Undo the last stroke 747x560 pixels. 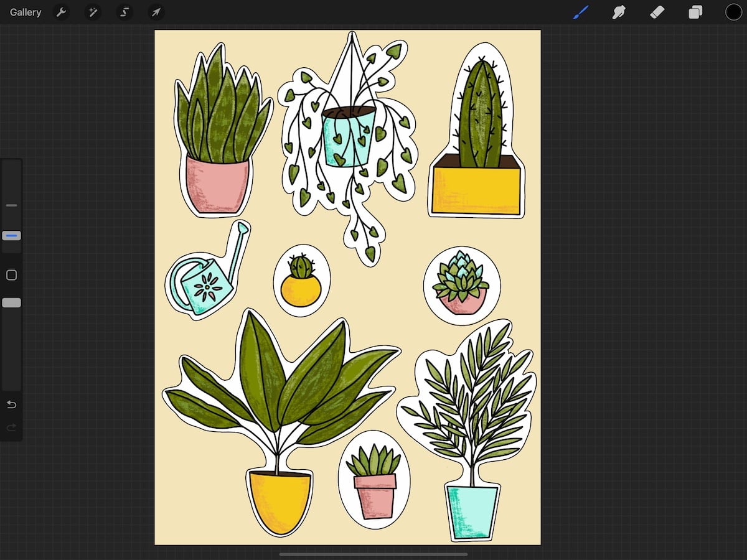[11, 404]
